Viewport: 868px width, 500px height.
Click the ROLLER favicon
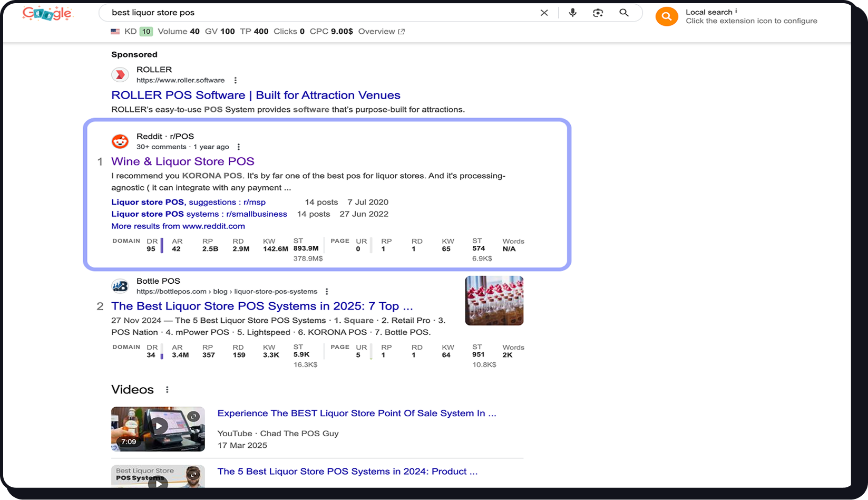click(x=120, y=75)
